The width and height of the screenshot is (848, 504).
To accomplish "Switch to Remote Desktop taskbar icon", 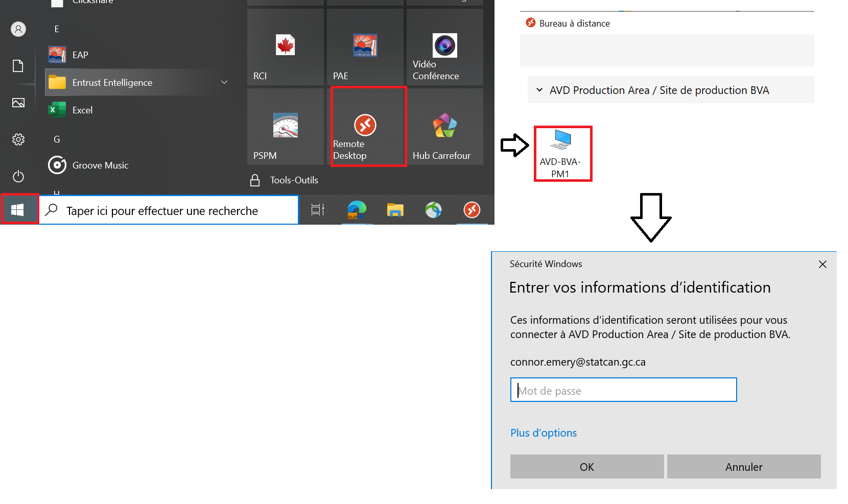I will point(472,210).
